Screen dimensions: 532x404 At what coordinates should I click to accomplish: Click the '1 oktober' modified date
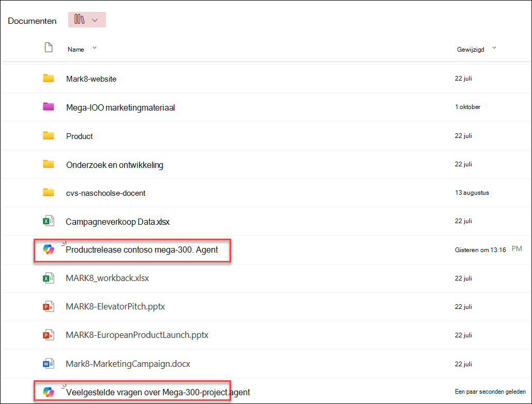tap(467, 107)
